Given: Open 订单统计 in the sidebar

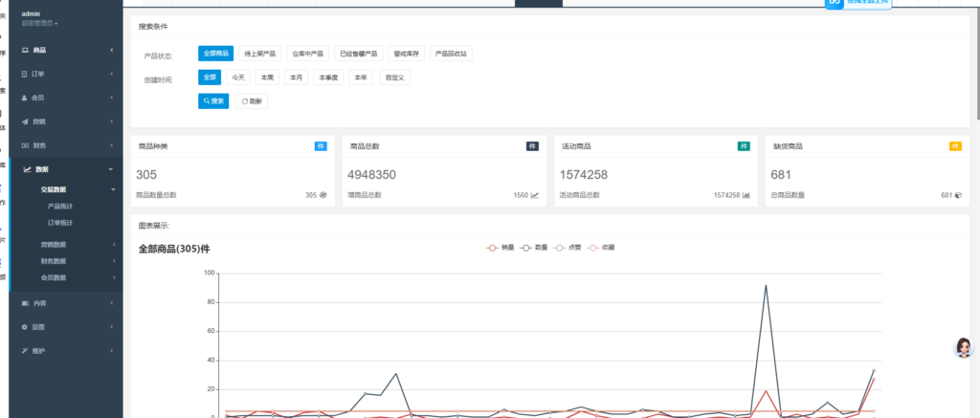Looking at the screenshot, I should point(60,223).
